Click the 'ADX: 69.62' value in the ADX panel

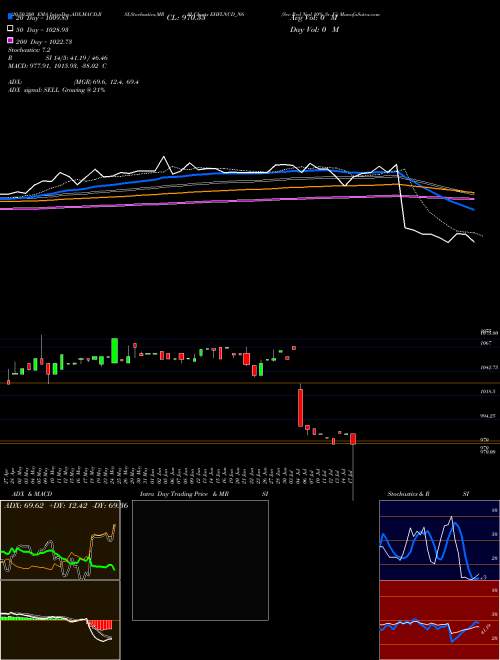24,506
